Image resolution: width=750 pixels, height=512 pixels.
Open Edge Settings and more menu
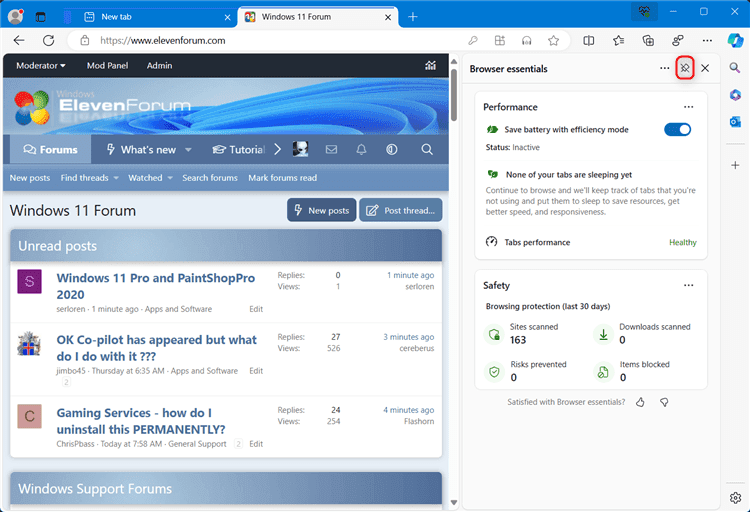click(707, 41)
